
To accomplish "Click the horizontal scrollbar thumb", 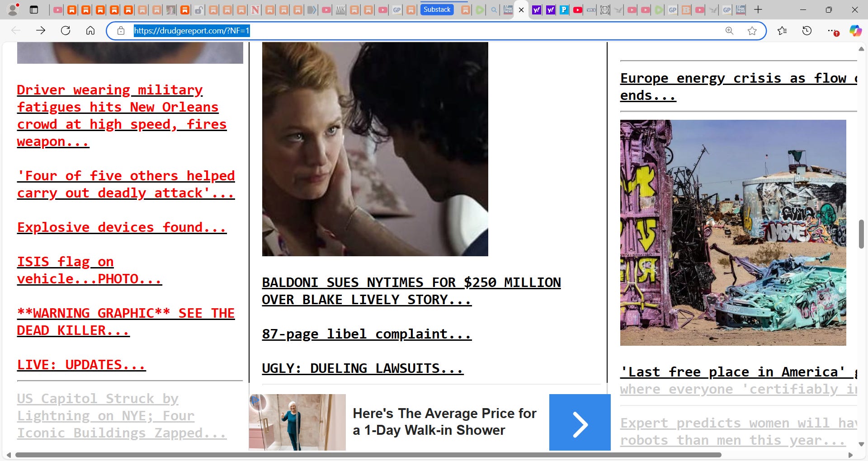I will coord(368,455).
